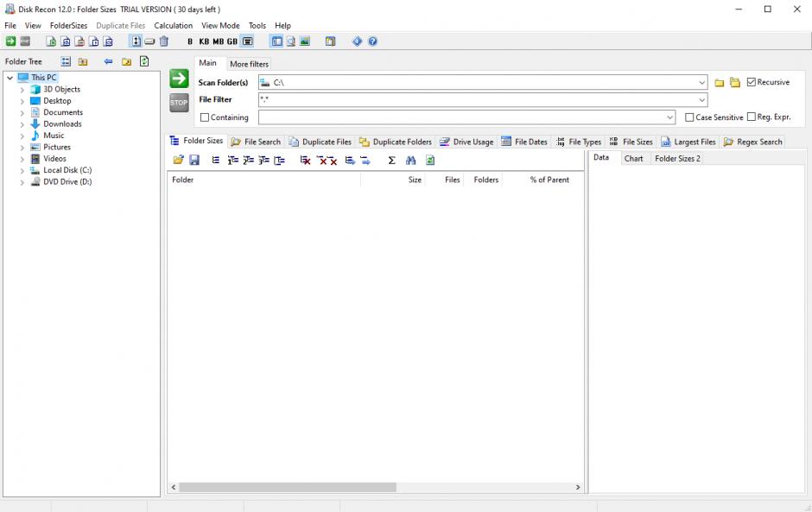Click the large green start scan arrow
812x512 pixels.
coord(179,79)
